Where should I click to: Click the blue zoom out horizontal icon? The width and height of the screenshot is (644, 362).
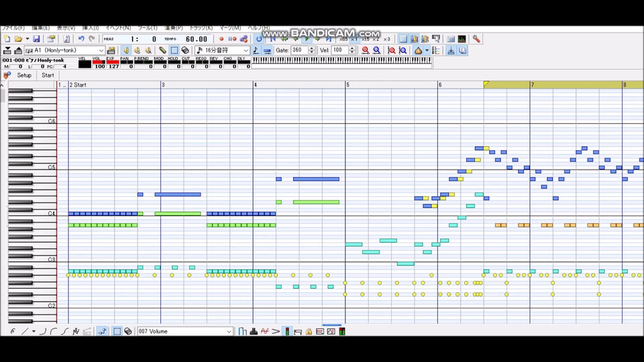coord(376,50)
